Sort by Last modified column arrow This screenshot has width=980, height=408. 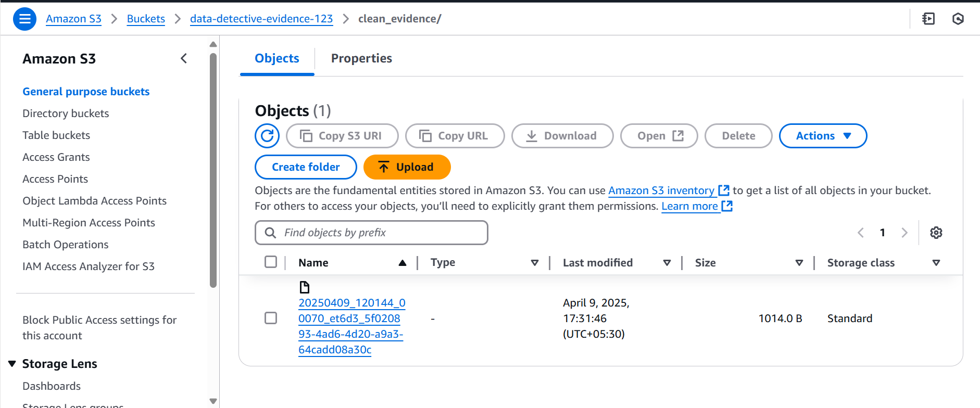[667, 263]
